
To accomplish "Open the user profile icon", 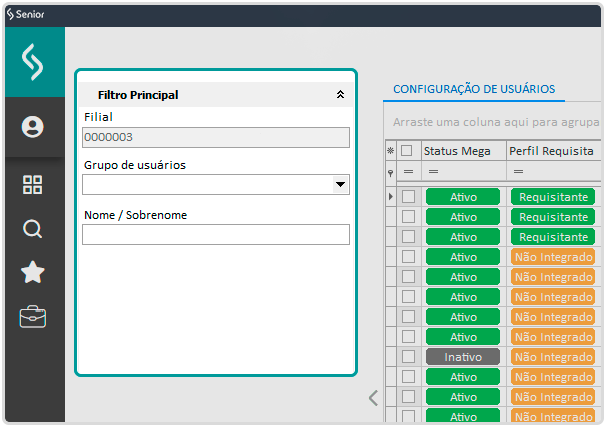I will (33, 127).
